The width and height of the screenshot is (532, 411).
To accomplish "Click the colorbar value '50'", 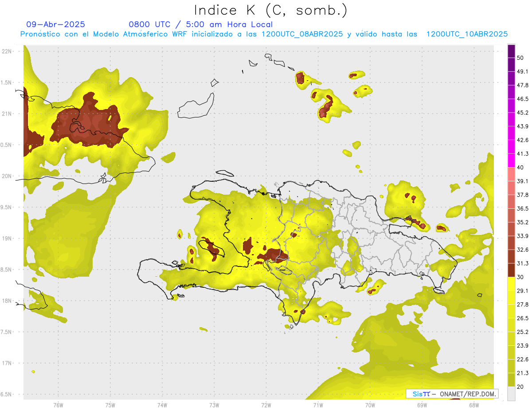I will [x=520, y=58].
